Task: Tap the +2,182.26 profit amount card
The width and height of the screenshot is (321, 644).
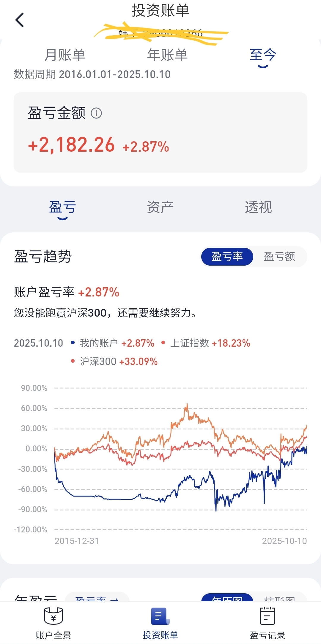Action: click(160, 132)
